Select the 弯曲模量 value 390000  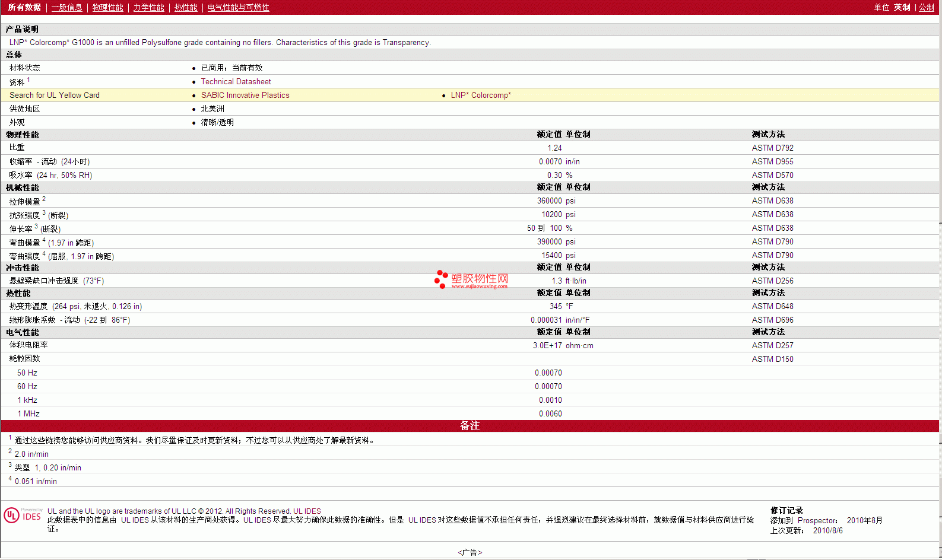point(550,241)
